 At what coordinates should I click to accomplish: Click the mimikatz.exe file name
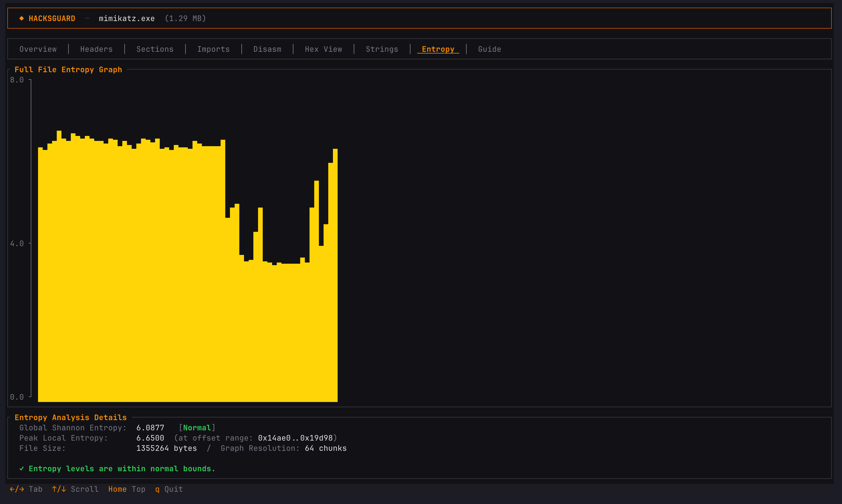point(127,18)
